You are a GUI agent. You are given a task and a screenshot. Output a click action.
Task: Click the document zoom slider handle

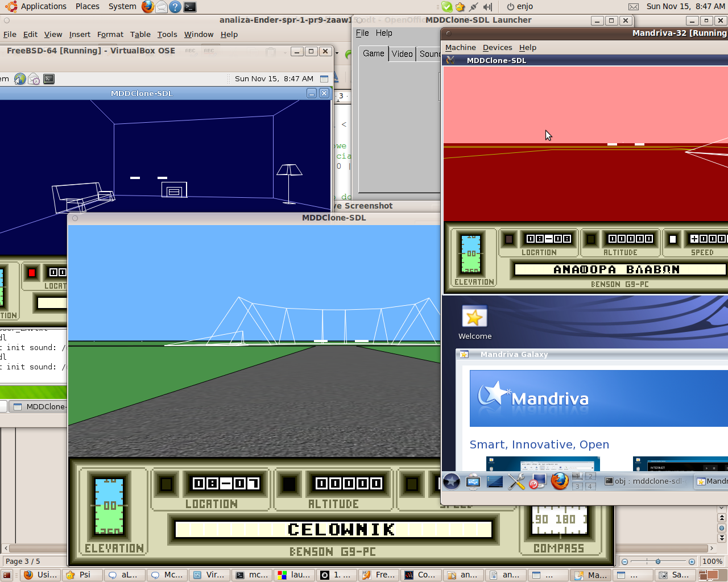[x=658, y=562]
